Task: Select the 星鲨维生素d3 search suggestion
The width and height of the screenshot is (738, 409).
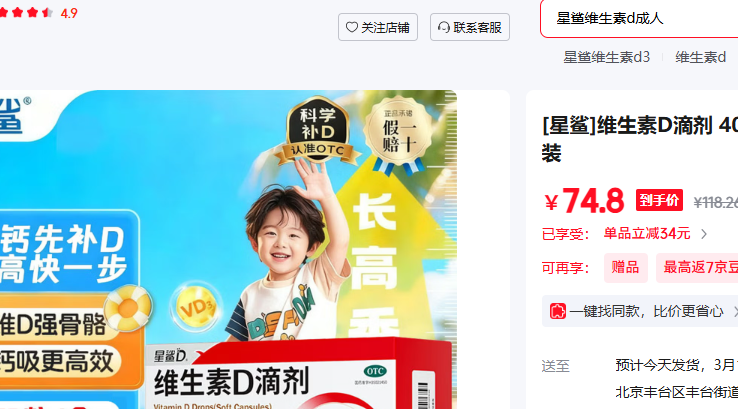Action: pyautogui.click(x=606, y=57)
